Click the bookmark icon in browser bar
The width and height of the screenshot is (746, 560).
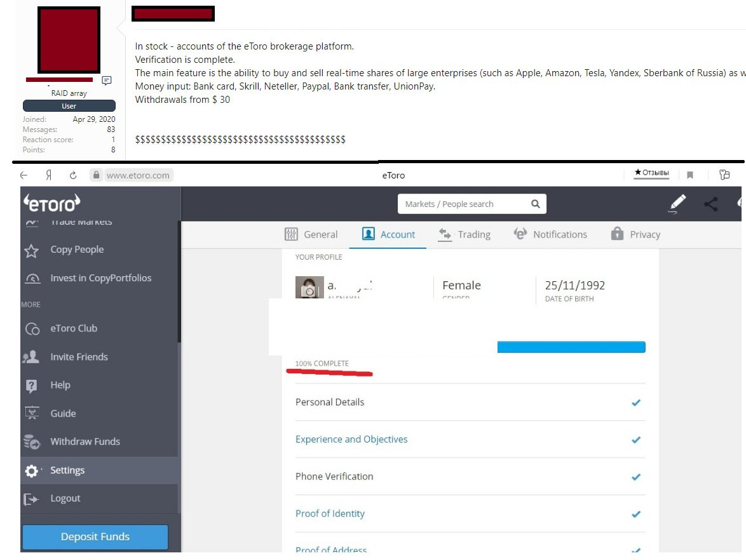pyautogui.click(x=690, y=175)
